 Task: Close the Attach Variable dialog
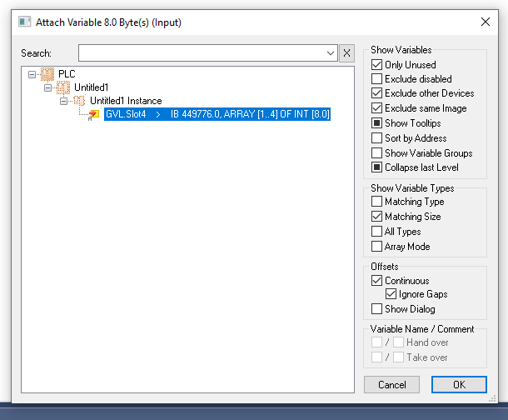(485, 22)
